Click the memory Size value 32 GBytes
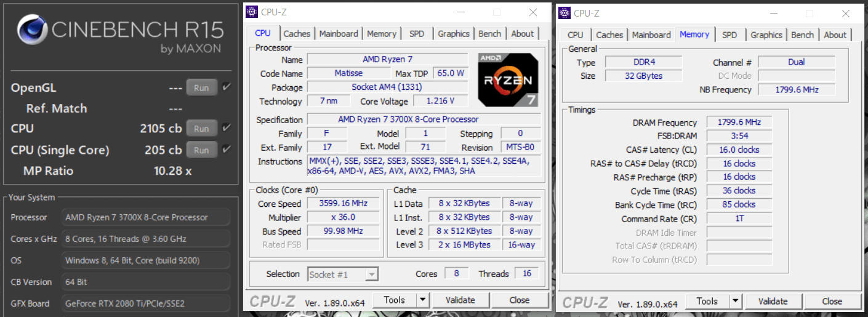This screenshot has height=317, width=868. coord(643,76)
